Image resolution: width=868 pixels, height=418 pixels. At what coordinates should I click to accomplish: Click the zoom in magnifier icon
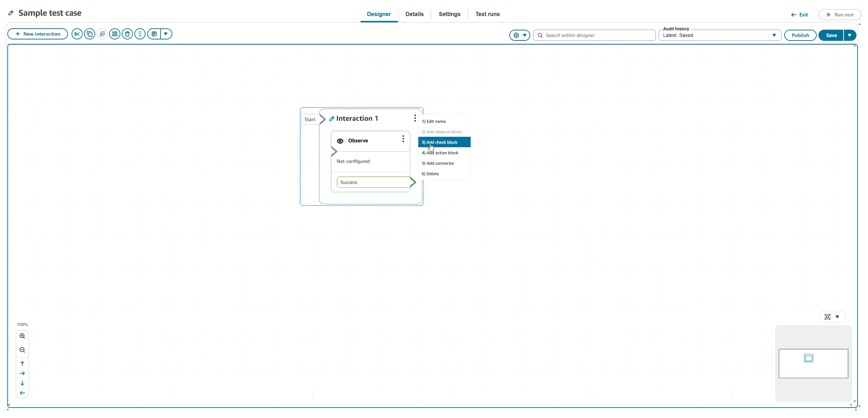22,336
